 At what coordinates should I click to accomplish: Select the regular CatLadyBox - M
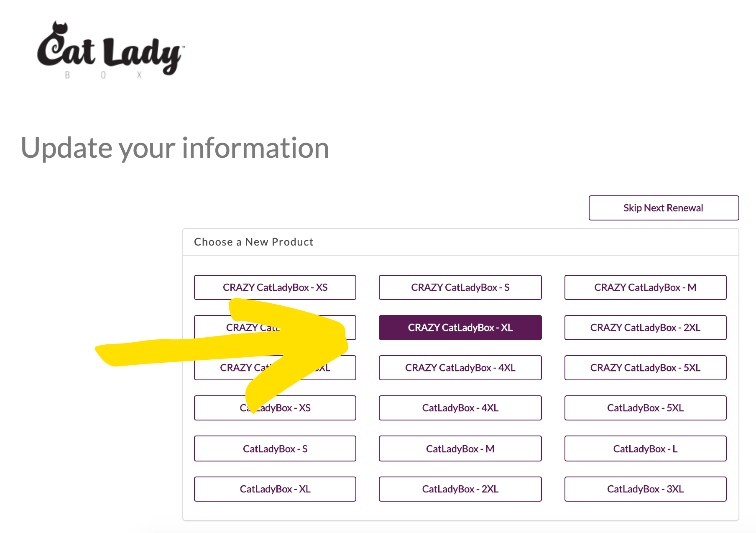tap(460, 448)
